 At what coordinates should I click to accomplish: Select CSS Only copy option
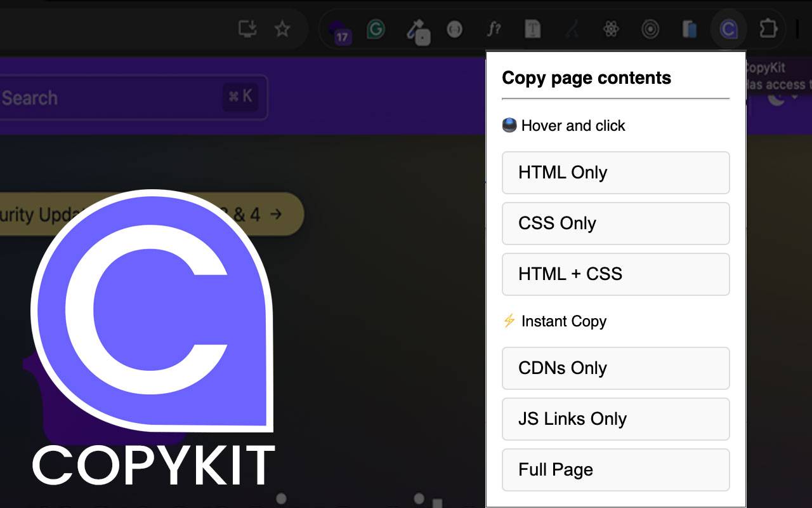pos(615,223)
